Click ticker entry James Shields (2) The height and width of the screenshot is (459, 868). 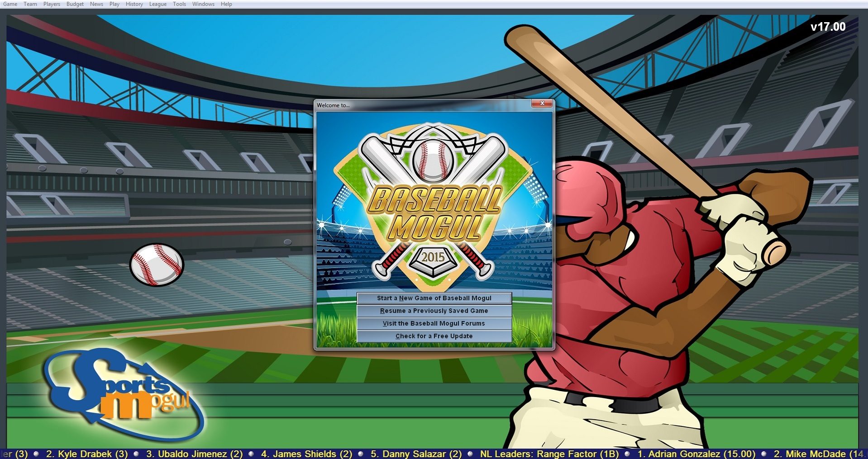point(306,454)
